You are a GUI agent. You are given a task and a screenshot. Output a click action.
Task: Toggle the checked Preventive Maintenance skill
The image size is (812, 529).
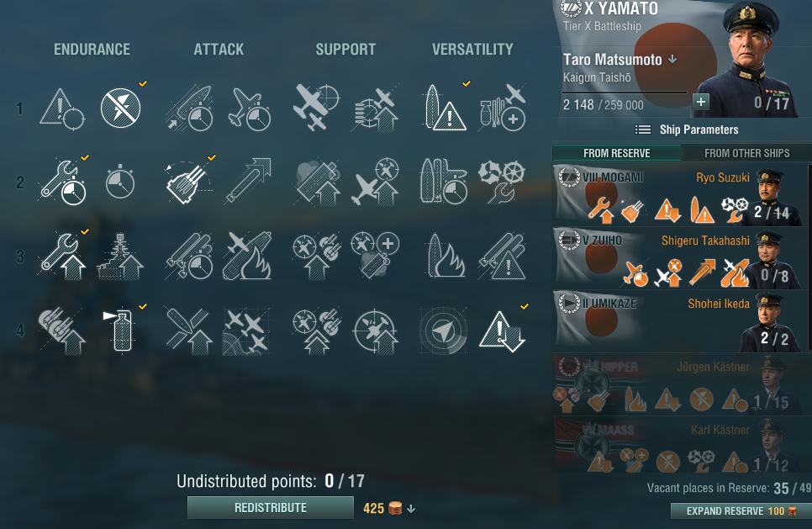click(120, 108)
